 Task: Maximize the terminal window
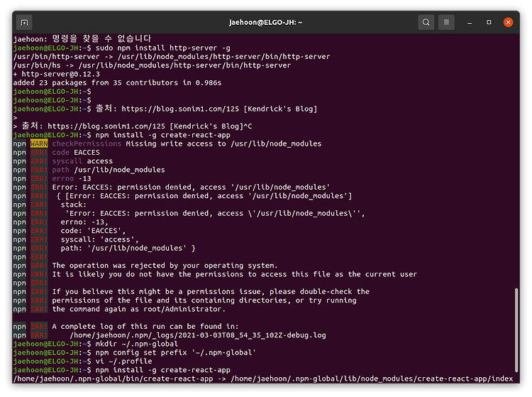(489, 23)
